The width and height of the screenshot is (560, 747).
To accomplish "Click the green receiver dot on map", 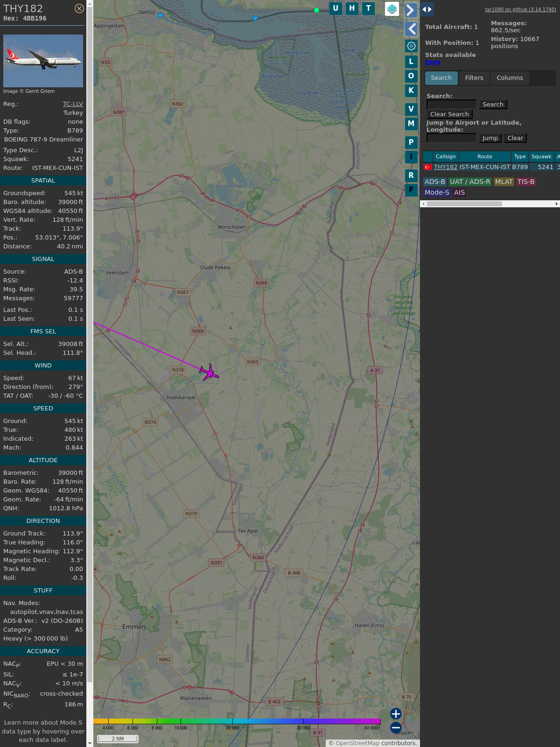I will (317, 10).
